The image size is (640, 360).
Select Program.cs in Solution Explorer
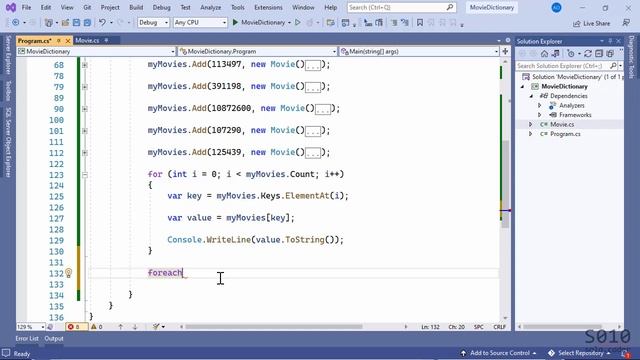click(565, 134)
